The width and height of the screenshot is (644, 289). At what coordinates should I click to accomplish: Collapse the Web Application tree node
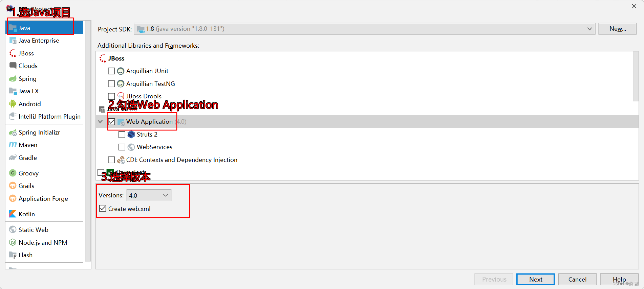click(x=101, y=122)
